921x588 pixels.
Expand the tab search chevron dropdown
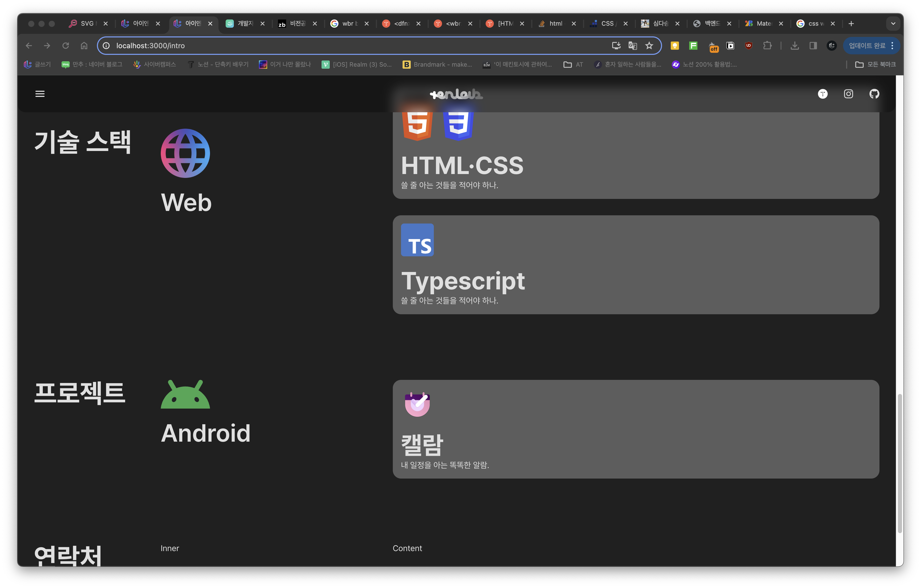point(893,24)
